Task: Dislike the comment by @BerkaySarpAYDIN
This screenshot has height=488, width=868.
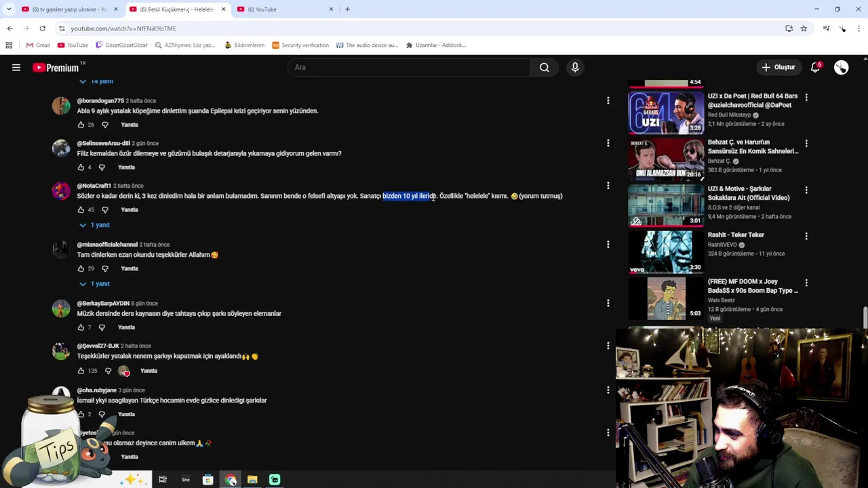Action: click(102, 327)
